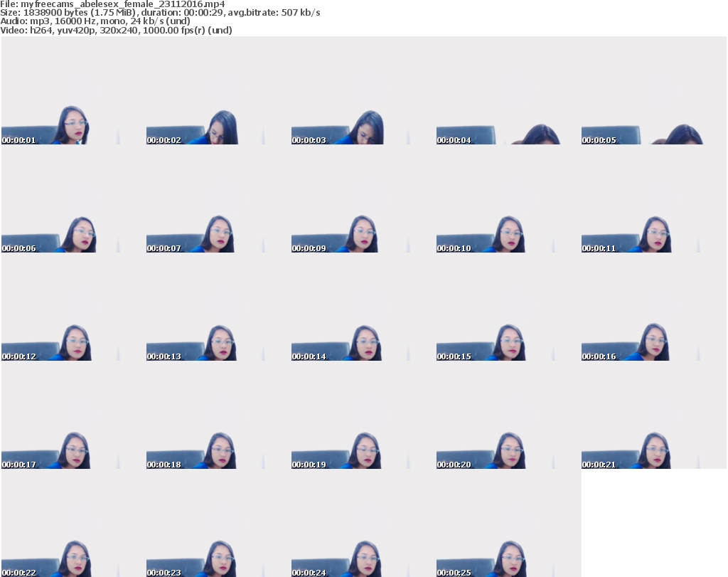Select the thumbnail stamped 00:00:16
Screen dimensions: 728x577
pyautogui.click(x=654, y=307)
